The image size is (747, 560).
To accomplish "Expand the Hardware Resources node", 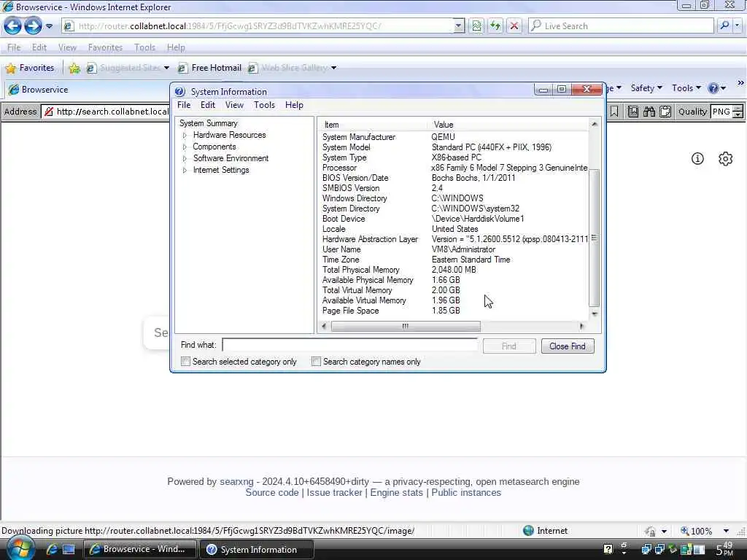I will tap(185, 135).
